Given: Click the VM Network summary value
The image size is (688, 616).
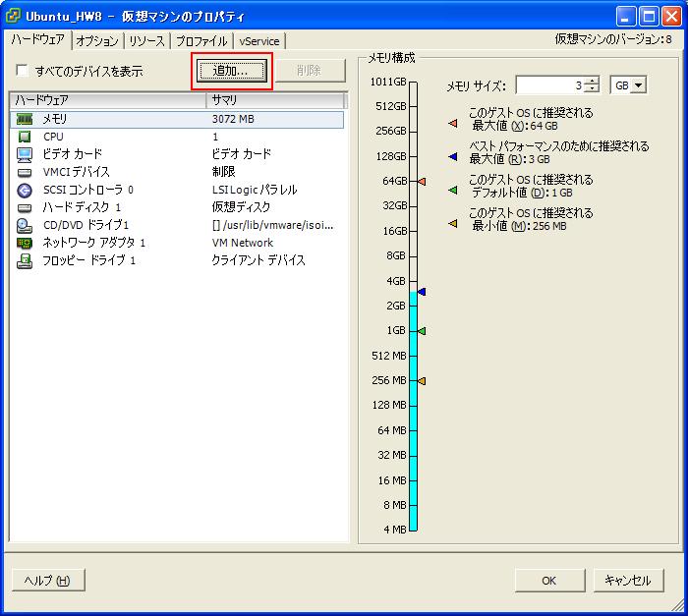Looking at the screenshot, I should 243,243.
